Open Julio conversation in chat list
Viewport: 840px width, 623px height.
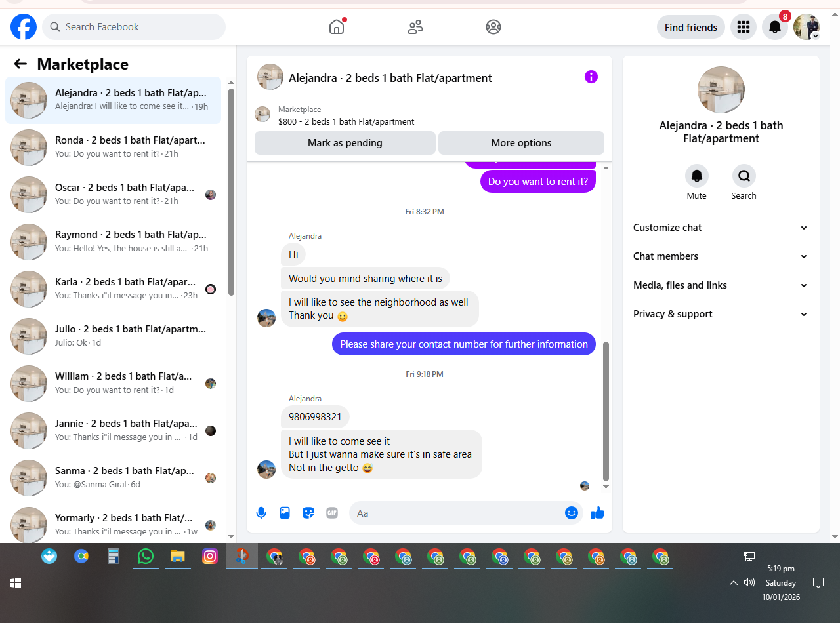(x=113, y=336)
